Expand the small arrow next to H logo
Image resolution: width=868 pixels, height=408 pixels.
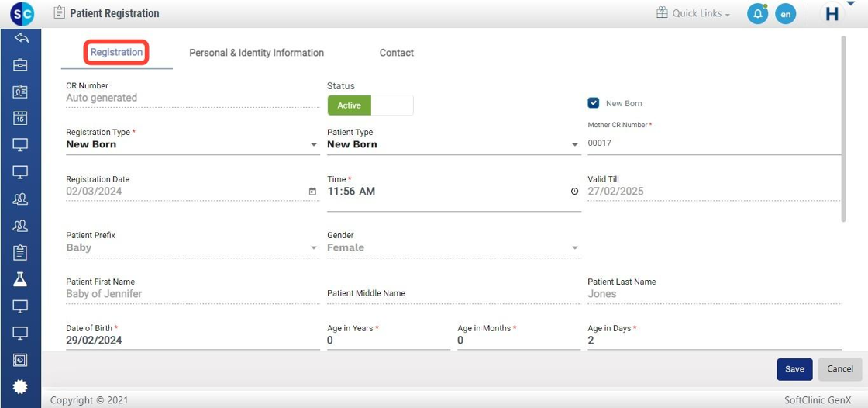coord(850,4)
